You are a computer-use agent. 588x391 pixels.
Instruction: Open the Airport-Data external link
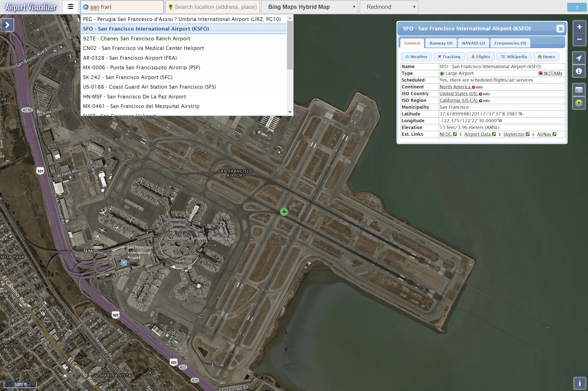coord(480,134)
